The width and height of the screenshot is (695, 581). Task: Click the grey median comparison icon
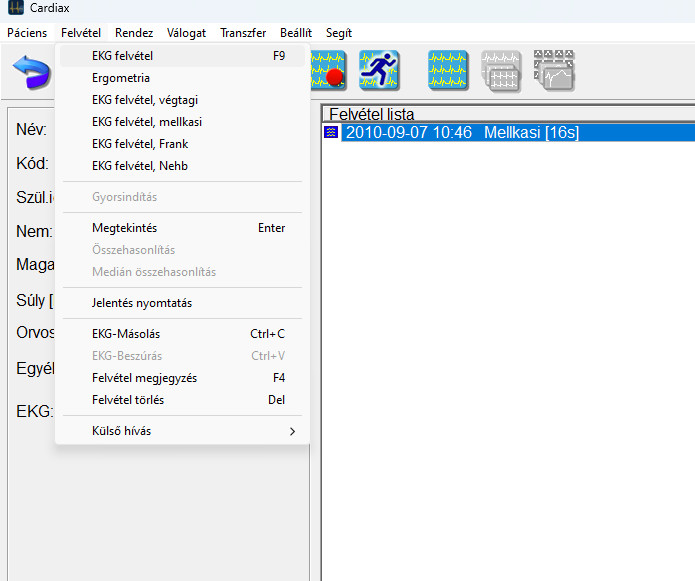[x=554, y=71]
